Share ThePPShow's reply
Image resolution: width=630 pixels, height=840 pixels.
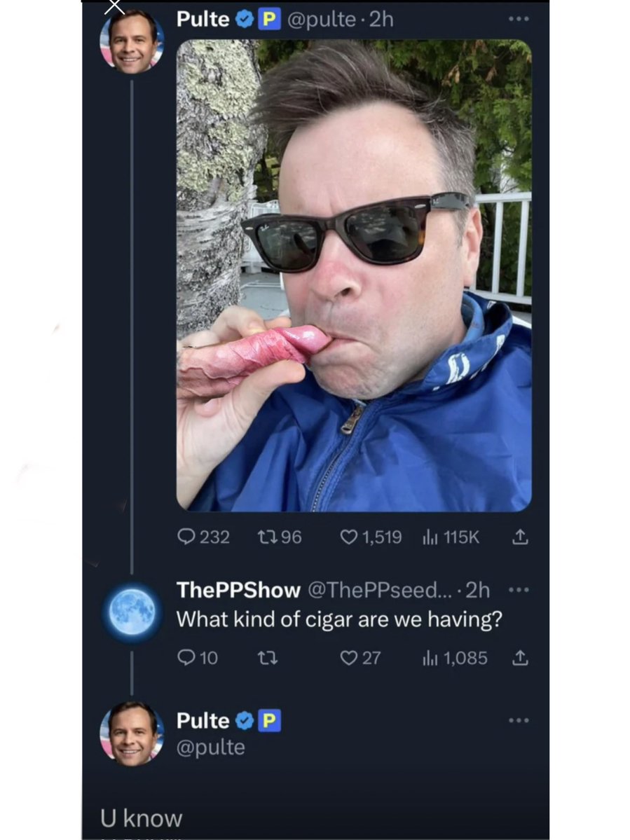click(x=519, y=658)
